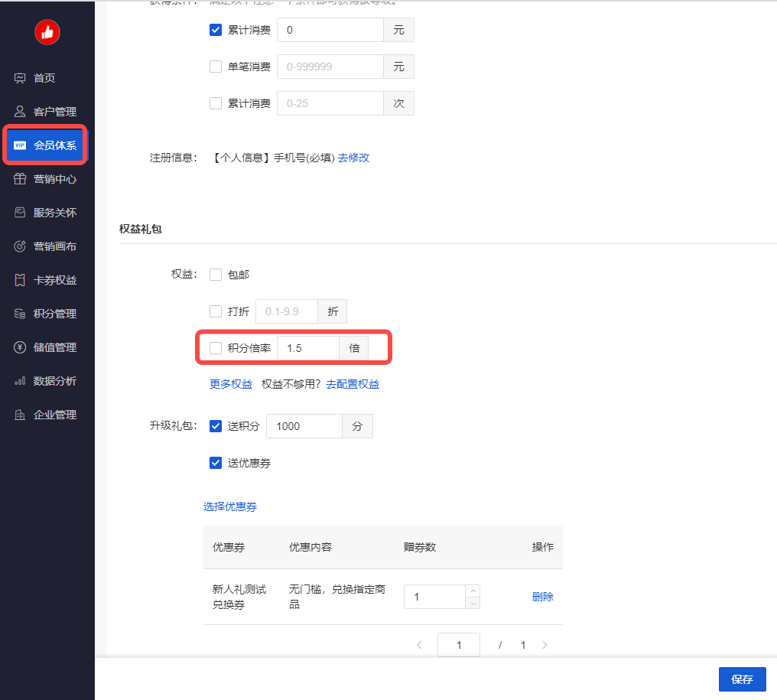Click the customer management (客户管理) person icon
Image resolution: width=777 pixels, height=700 pixels.
click(21, 112)
